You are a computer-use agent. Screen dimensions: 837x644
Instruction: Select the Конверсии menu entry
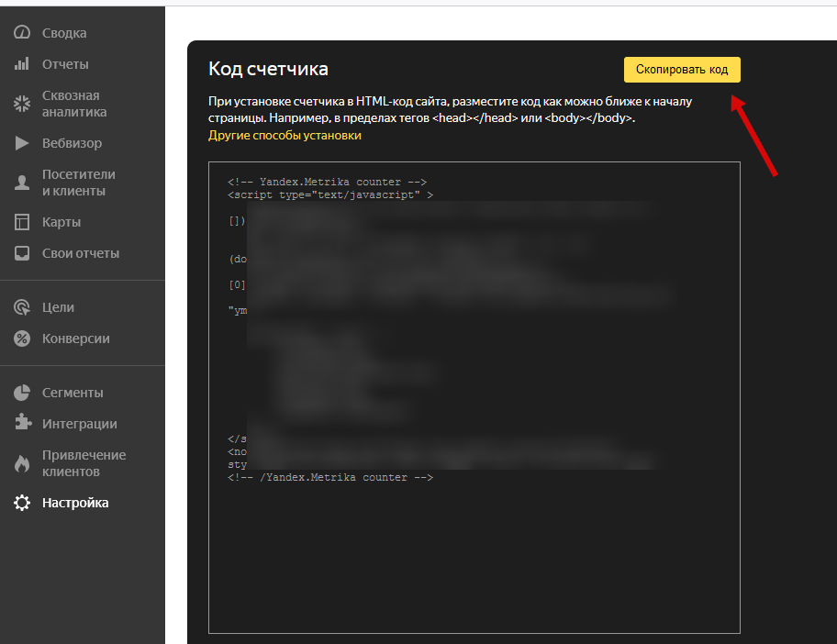click(75, 339)
